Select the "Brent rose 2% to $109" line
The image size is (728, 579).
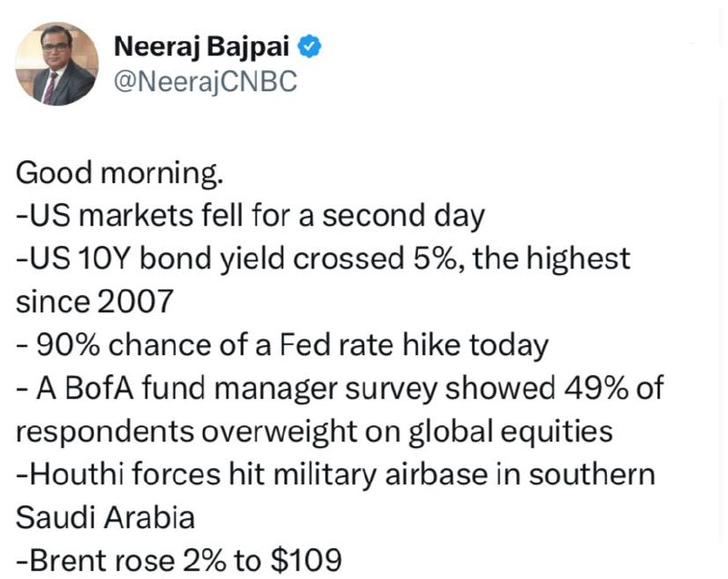point(179,561)
